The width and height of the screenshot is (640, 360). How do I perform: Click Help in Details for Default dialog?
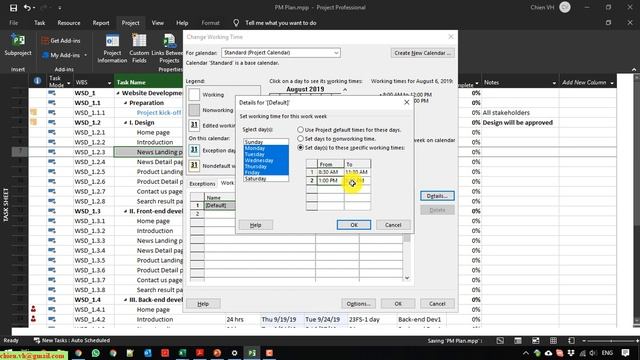(x=256, y=225)
